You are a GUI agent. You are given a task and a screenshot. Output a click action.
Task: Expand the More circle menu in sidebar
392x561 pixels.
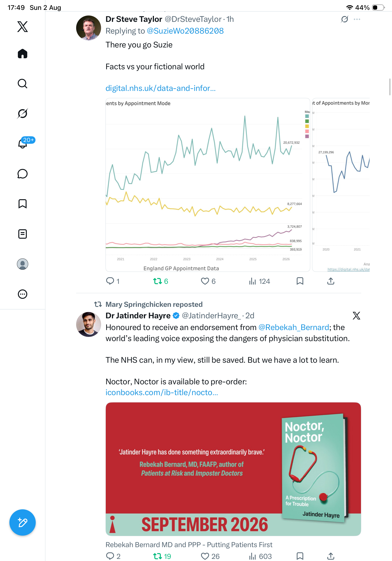pos(23,294)
